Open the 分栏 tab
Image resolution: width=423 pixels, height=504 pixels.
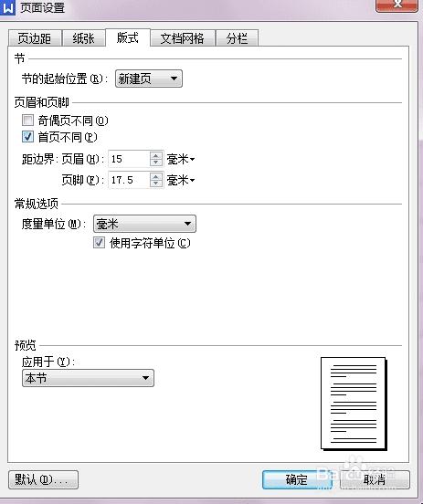237,38
